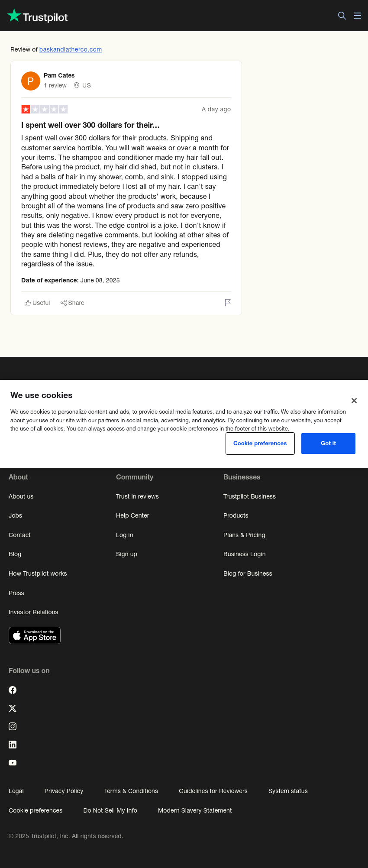The height and width of the screenshot is (868, 368).
Task: Share the review
Action: 72,303
